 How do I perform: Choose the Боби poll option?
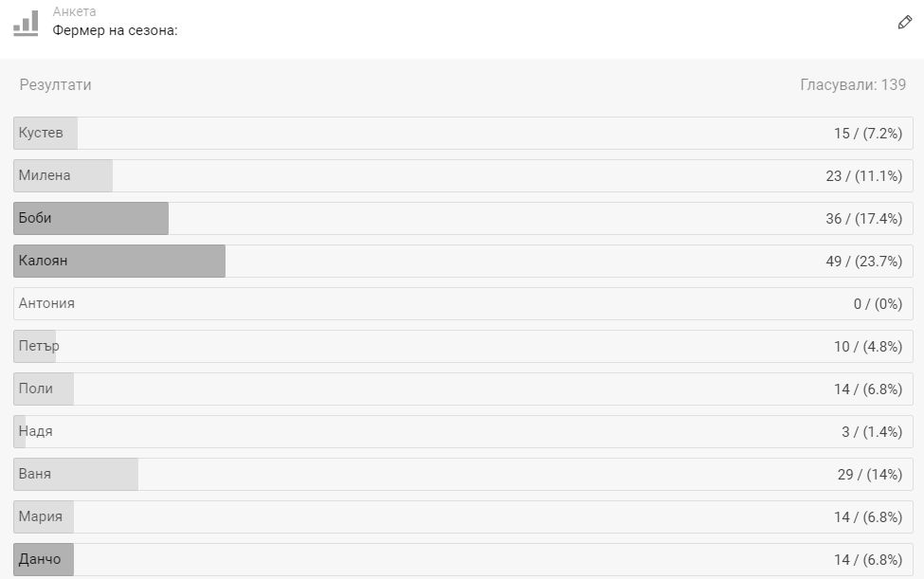pos(463,219)
